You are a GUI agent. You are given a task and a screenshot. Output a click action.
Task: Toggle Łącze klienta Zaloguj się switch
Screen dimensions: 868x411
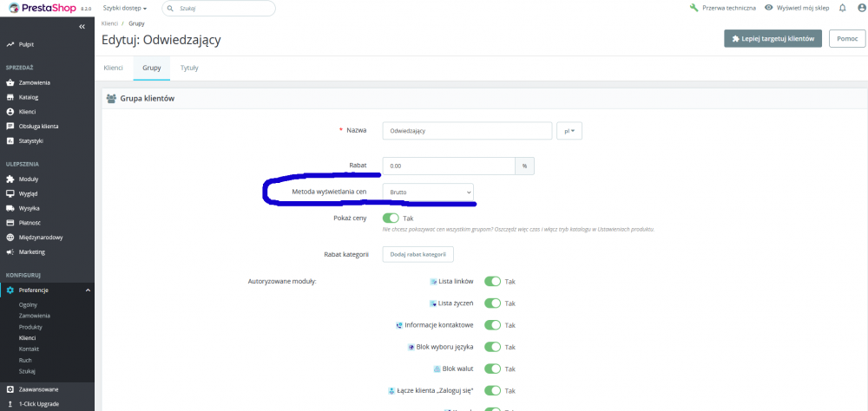point(493,390)
